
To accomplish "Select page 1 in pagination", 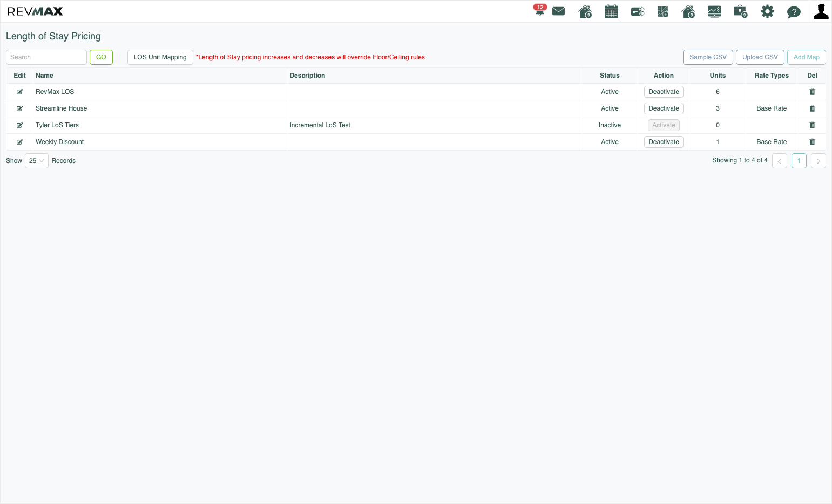I will click(x=799, y=161).
